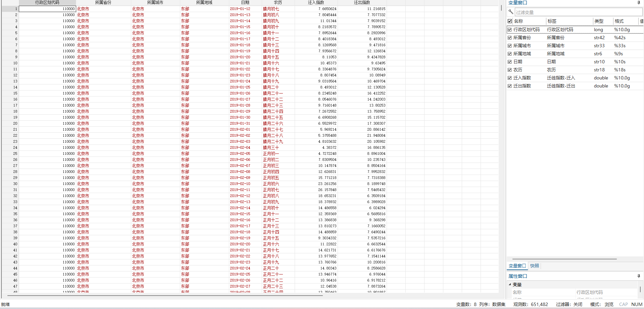Uncheck the 所属省份 variable checkbox
Viewport: 644px width, 309px height.
click(x=510, y=38)
